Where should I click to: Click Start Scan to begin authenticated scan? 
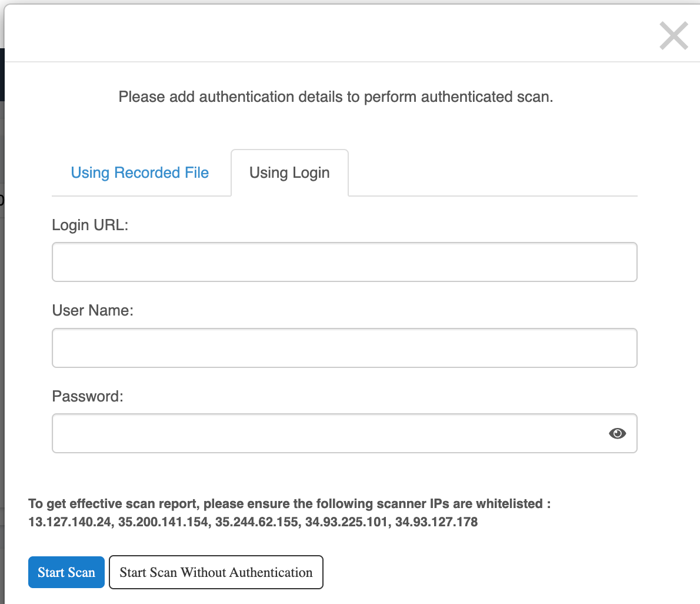[x=66, y=572]
